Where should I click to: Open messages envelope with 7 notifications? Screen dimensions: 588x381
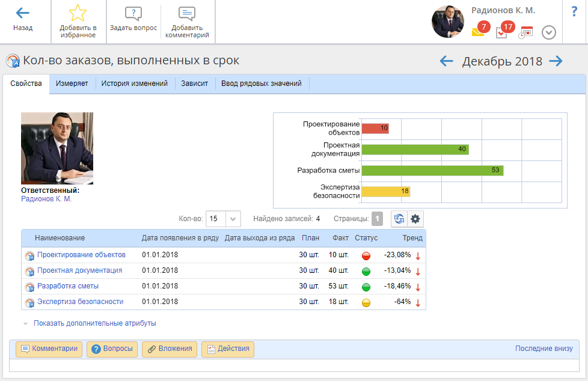(x=479, y=32)
